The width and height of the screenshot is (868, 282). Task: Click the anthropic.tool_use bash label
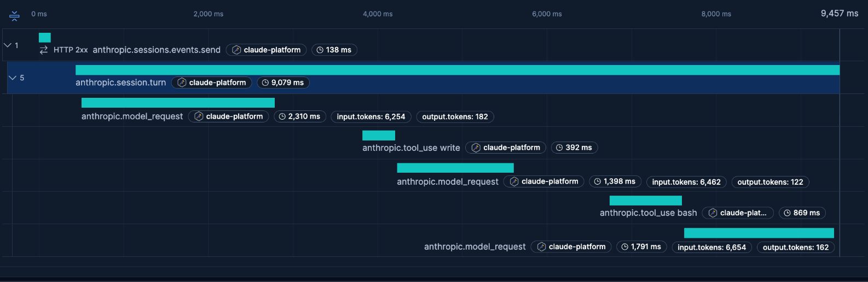click(x=649, y=213)
